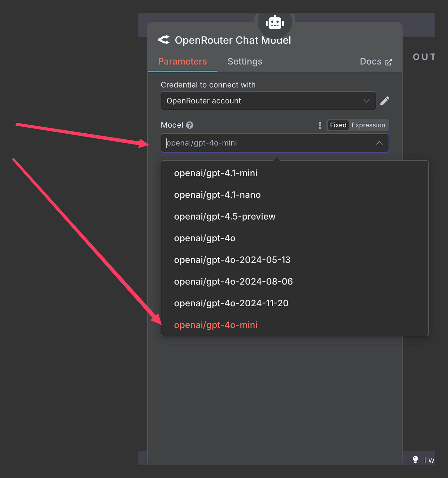Pick openai/gpt-4o-2024-05-13 from dropdown

coord(295,260)
